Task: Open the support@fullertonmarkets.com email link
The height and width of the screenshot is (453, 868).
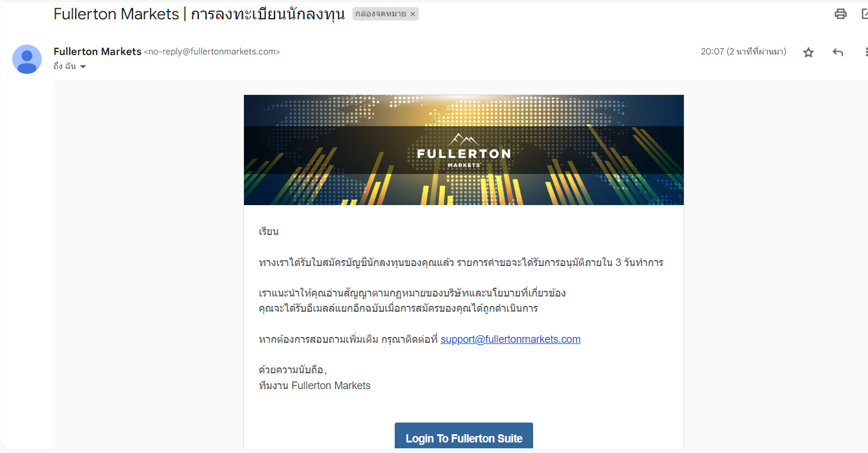Action: (510, 339)
